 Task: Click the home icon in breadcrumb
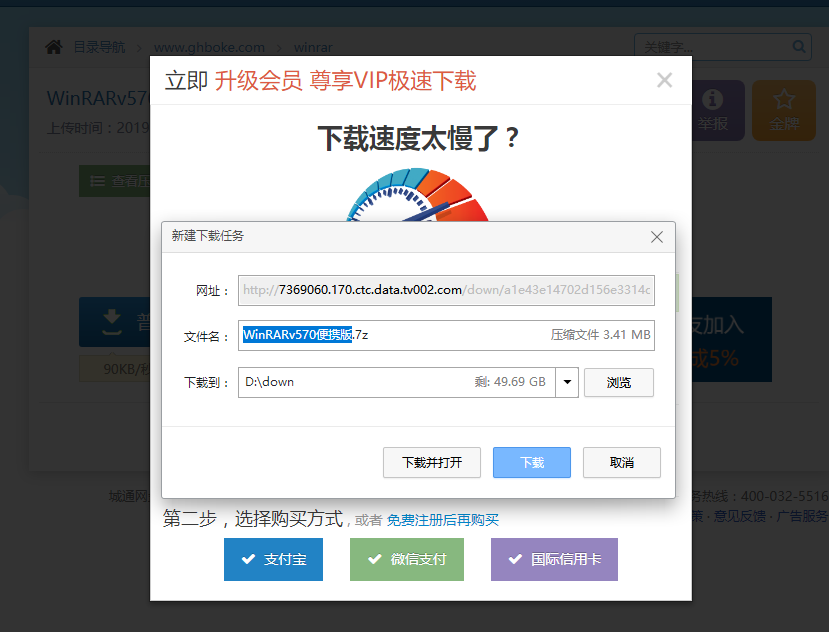tap(54, 47)
